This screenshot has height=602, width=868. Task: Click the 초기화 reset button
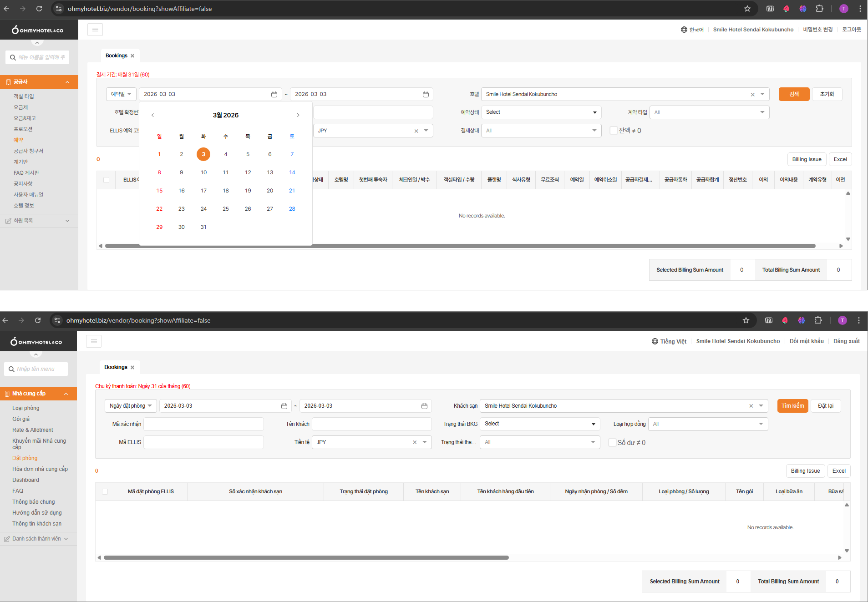coord(827,94)
